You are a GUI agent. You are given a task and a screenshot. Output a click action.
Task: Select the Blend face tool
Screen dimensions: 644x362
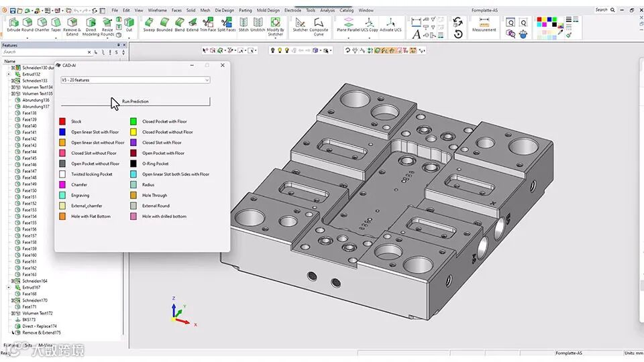(180, 25)
